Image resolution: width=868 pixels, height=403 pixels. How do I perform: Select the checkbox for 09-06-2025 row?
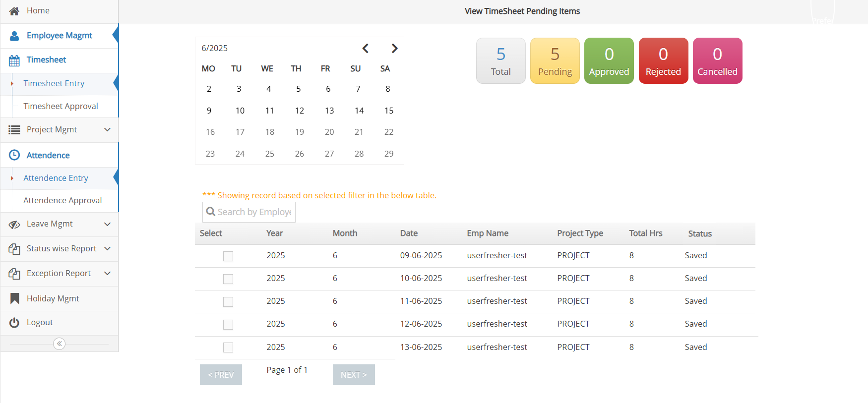coord(228,256)
